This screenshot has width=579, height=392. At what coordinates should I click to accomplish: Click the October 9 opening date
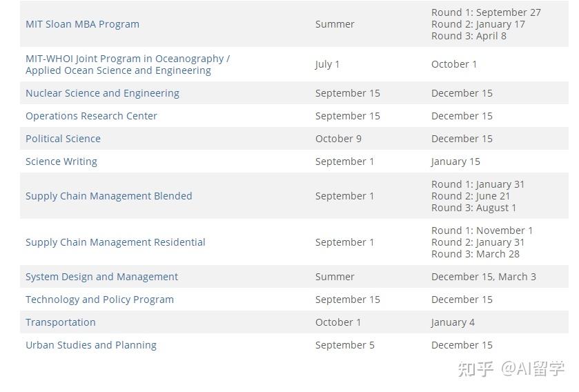coord(338,139)
